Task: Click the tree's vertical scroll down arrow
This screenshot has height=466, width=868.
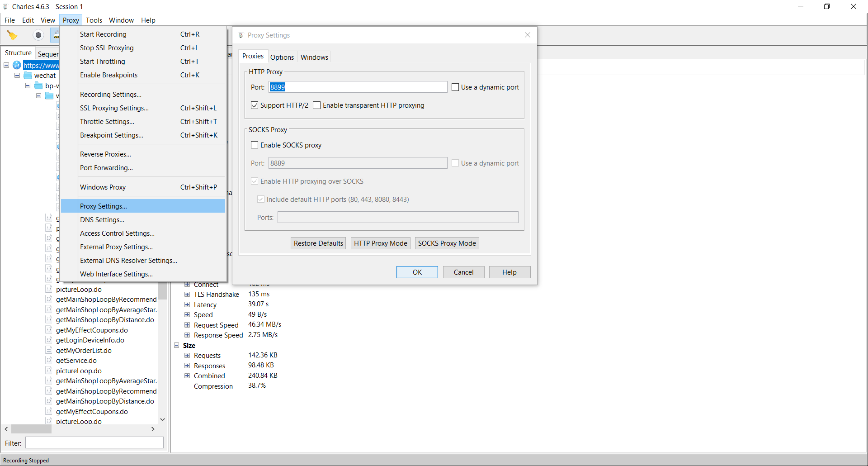Action: 163,419
